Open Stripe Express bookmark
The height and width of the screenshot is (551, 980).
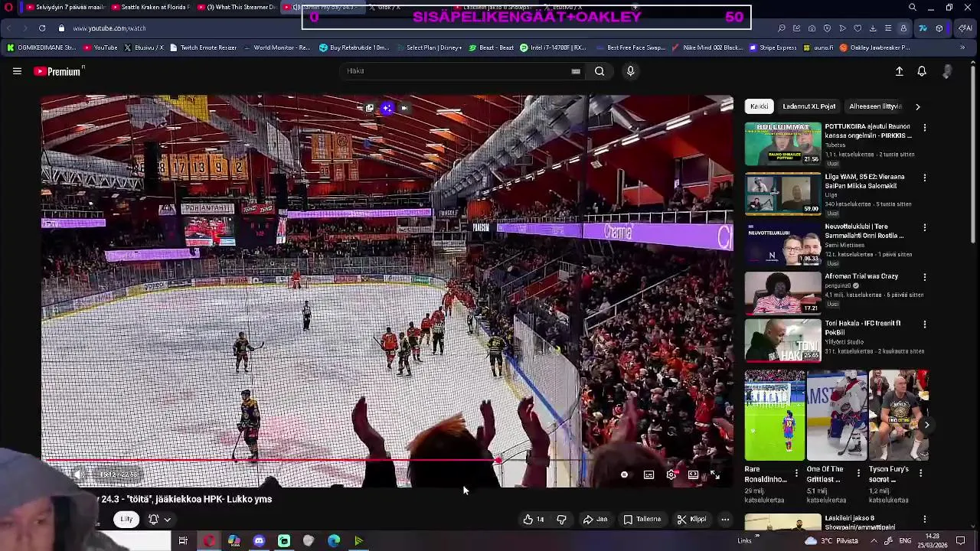pyautogui.click(x=772, y=47)
